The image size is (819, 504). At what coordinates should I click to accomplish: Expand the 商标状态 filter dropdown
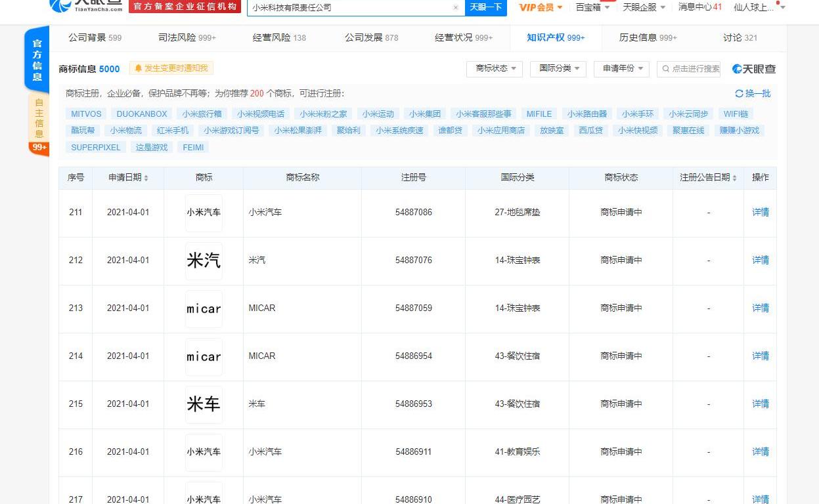pos(495,68)
